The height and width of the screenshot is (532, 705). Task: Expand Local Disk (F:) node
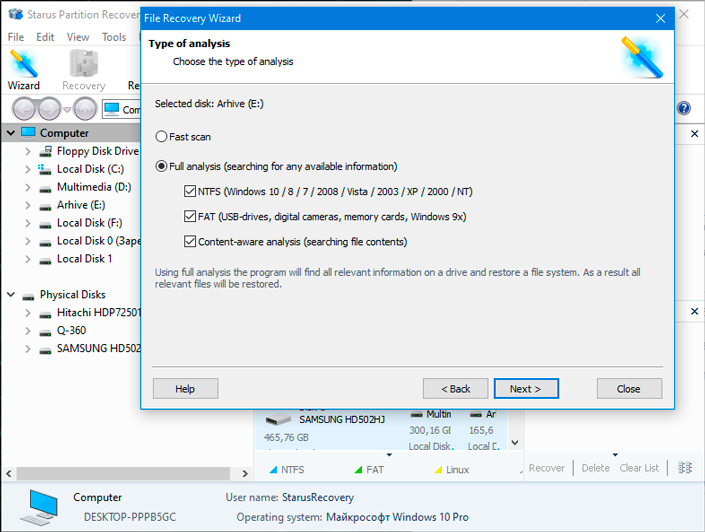pyautogui.click(x=28, y=223)
